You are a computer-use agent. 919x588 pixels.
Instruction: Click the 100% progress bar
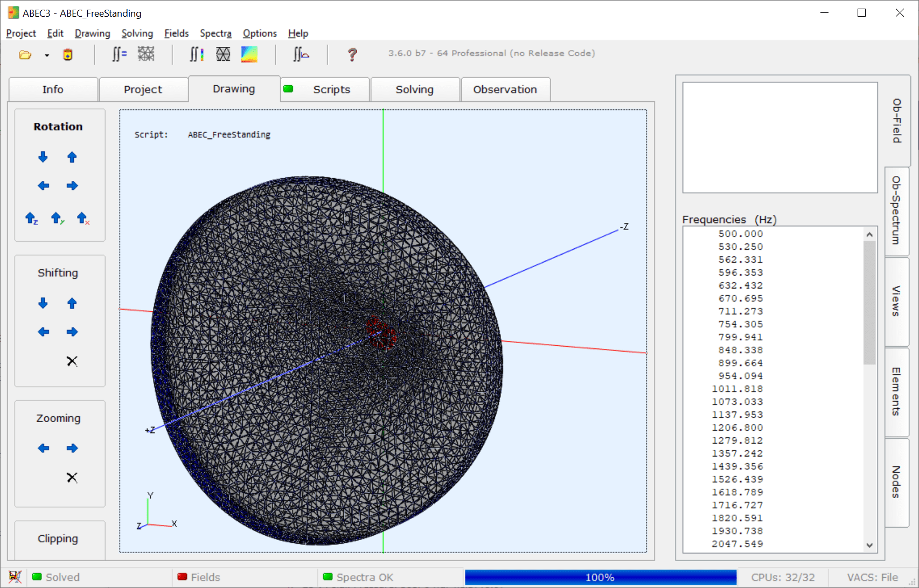point(601,577)
